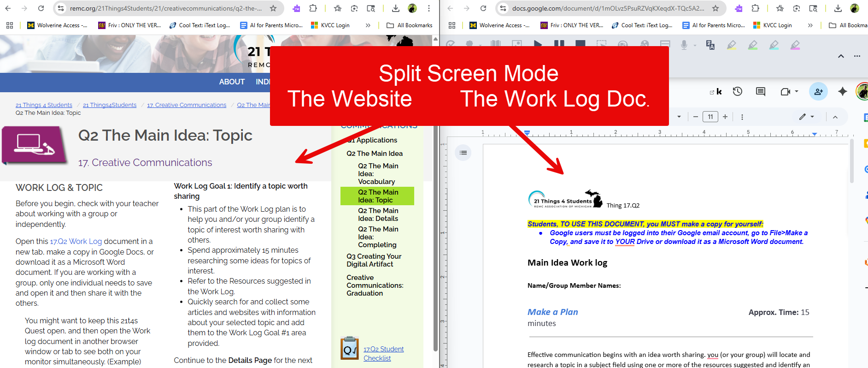Open All Bookmarks folder in left window
Viewport: 868px width, 368px height.
pyautogui.click(x=410, y=25)
